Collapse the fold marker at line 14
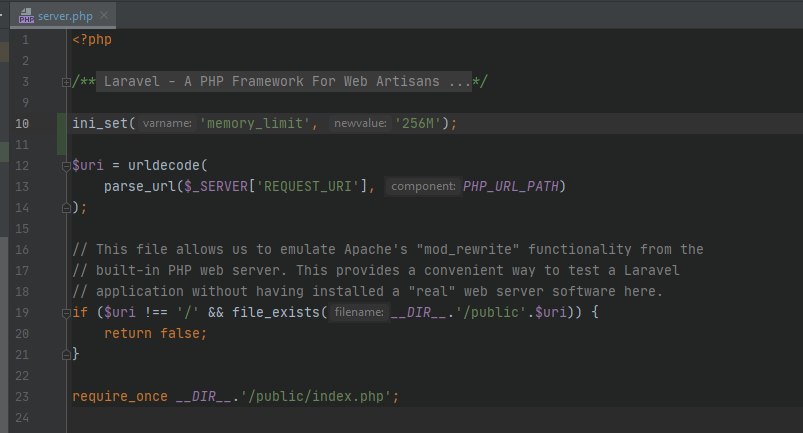 [66, 208]
